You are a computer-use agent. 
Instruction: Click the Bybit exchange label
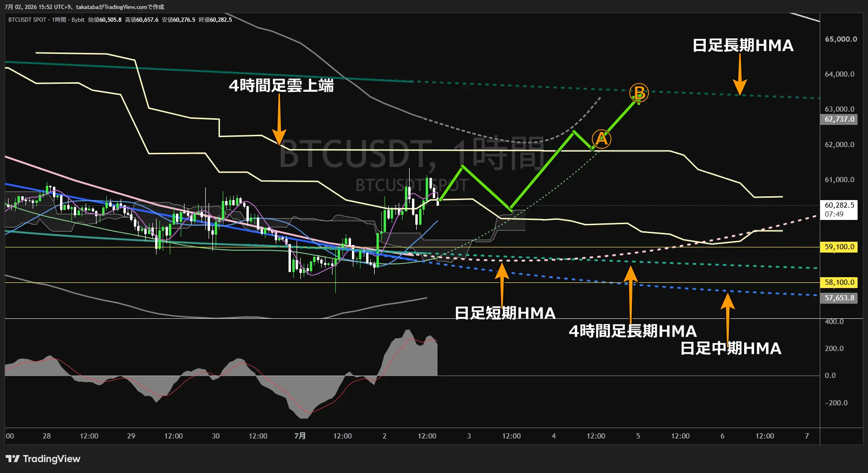click(78, 20)
